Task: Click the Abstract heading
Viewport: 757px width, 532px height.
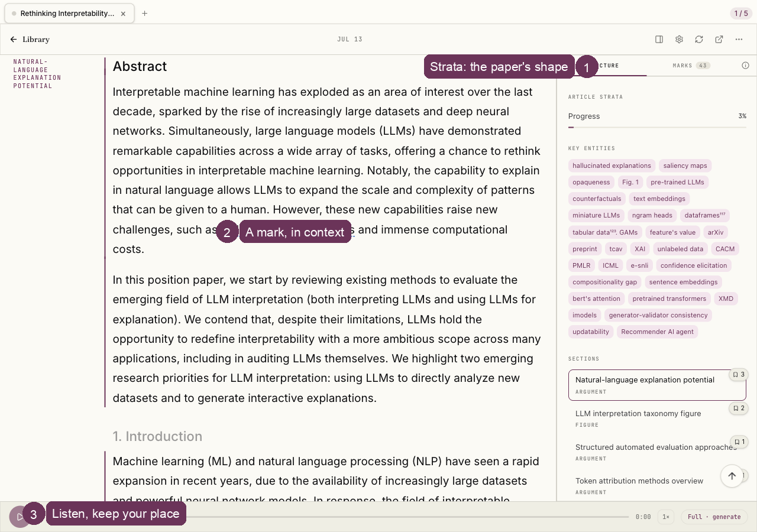Action: (x=140, y=66)
